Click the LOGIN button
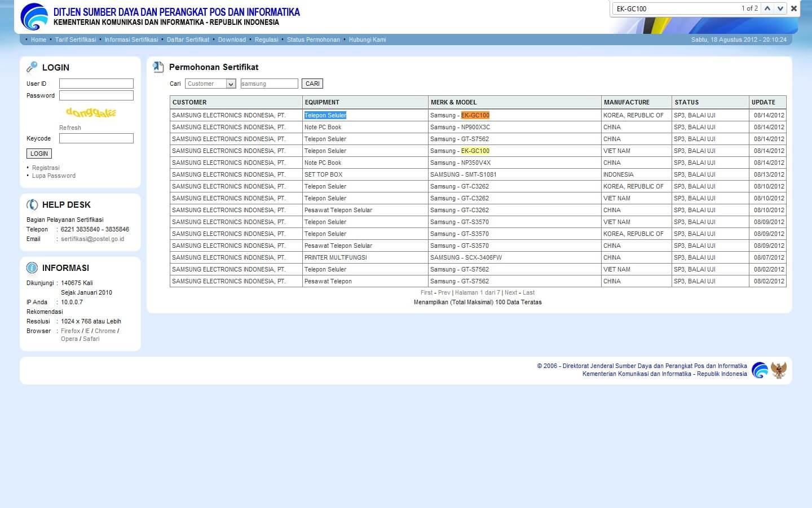 [x=39, y=154]
